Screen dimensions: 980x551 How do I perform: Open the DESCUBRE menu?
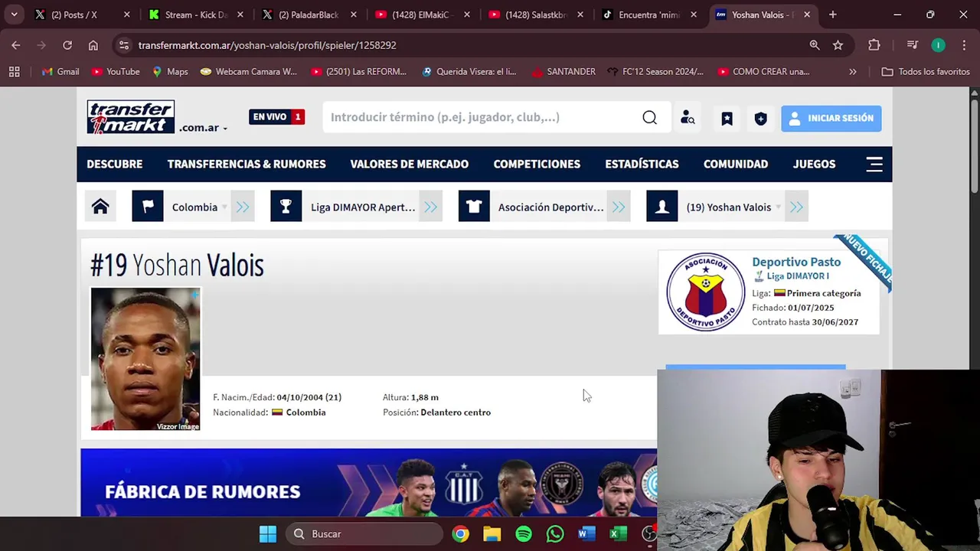(x=114, y=164)
